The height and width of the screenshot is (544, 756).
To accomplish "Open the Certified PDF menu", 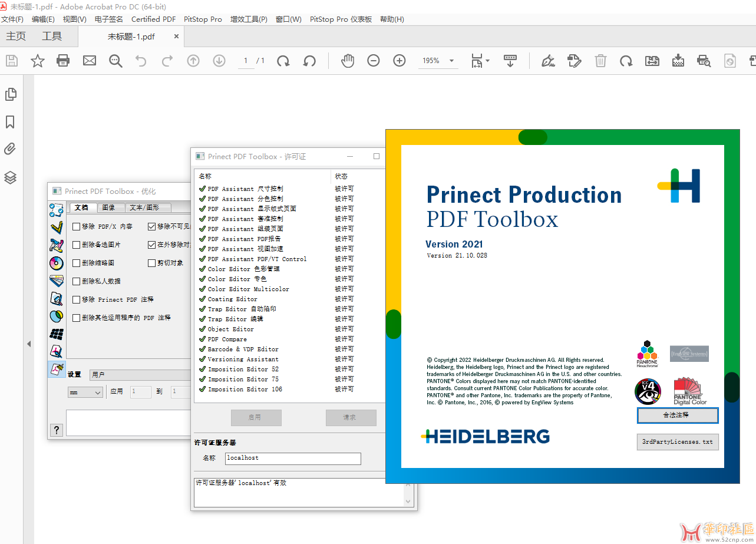I will 153,19.
